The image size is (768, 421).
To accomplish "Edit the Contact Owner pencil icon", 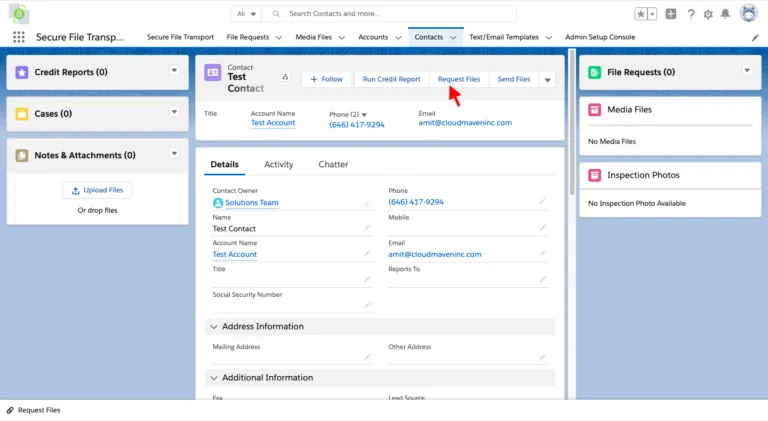I will pyautogui.click(x=367, y=203).
